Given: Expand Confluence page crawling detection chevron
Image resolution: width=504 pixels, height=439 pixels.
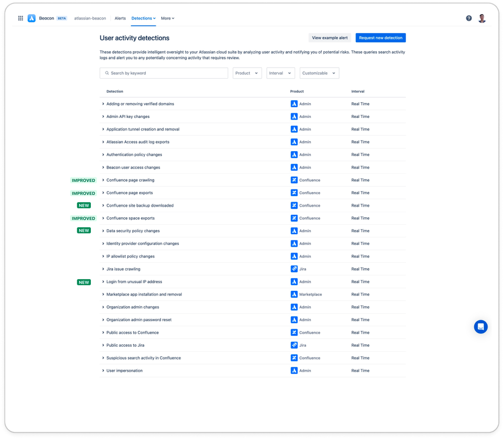Looking at the screenshot, I should pyautogui.click(x=103, y=180).
